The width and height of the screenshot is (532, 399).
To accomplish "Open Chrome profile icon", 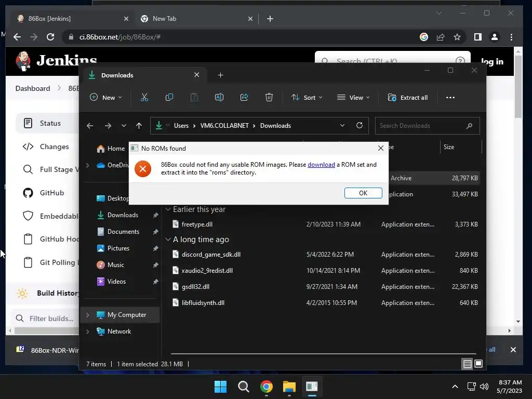I will 495,37.
